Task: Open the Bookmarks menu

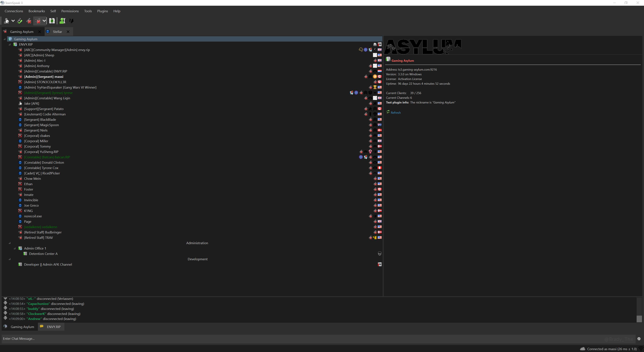Action: tap(37, 11)
